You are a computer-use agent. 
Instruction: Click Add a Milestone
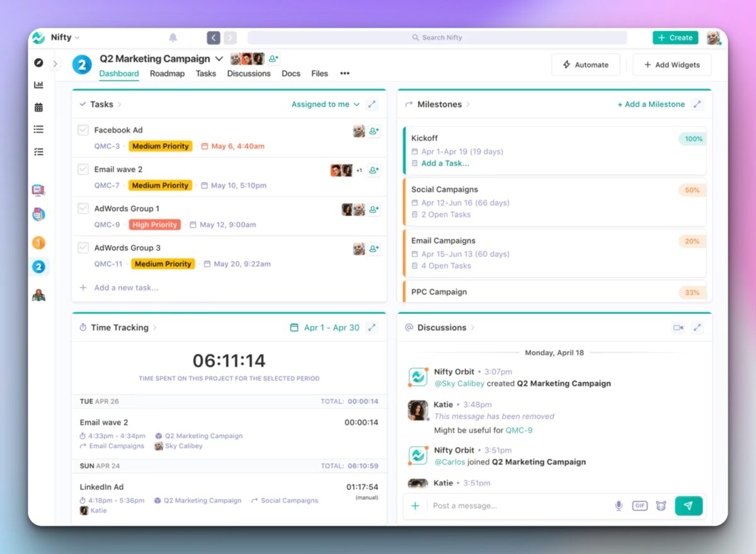pos(651,104)
